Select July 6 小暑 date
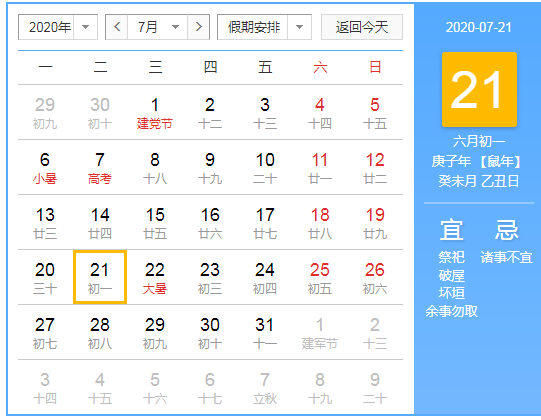541x420 pixels. click(45, 168)
